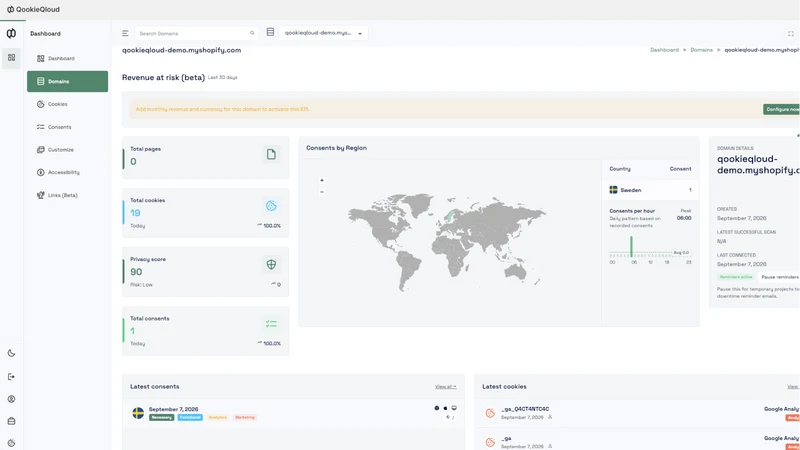Click the Necessary tag on latest consent
Image resolution: width=800 pixels, height=450 pixels.
click(x=161, y=417)
